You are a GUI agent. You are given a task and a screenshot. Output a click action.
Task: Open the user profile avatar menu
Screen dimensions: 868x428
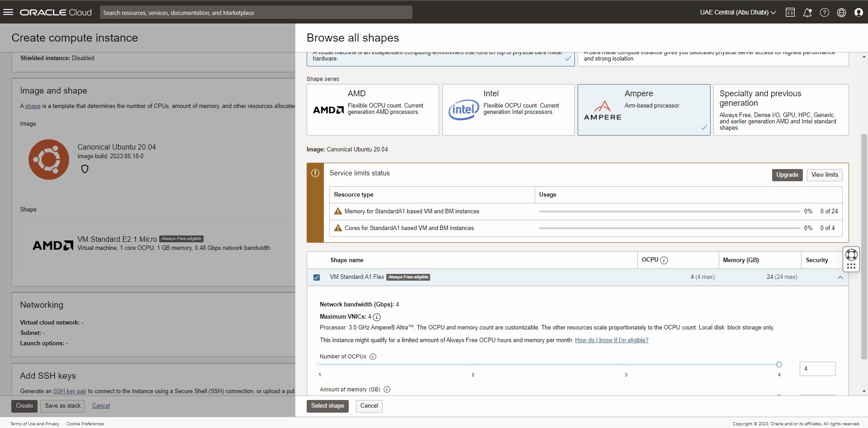tap(859, 12)
